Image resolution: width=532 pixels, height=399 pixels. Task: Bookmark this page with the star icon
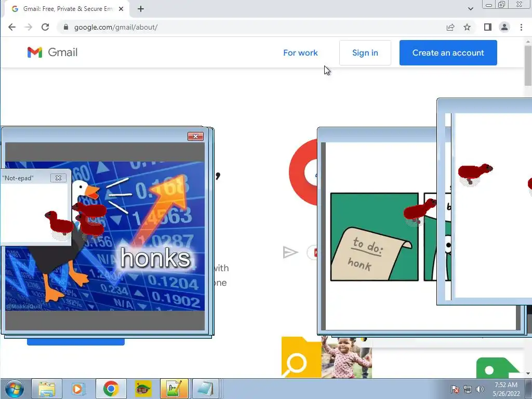point(467,27)
